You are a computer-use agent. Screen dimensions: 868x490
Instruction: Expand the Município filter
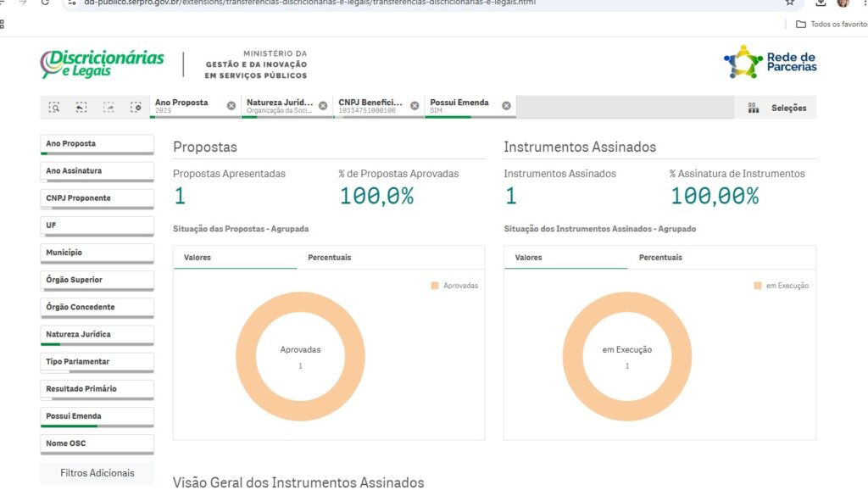[x=97, y=253]
